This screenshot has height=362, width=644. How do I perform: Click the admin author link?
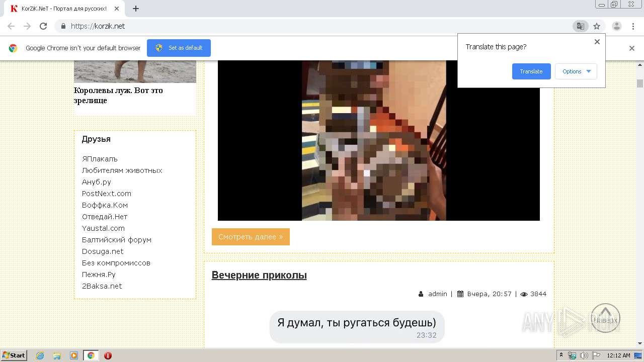point(438,294)
